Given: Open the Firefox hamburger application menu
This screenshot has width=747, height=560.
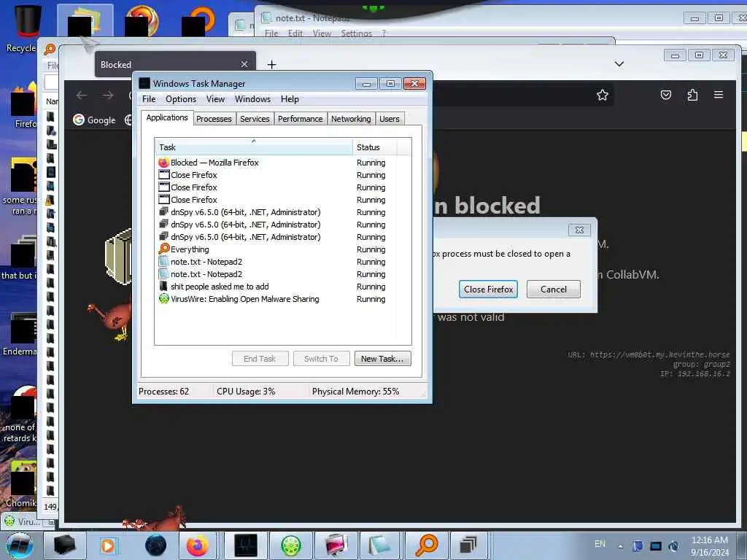Looking at the screenshot, I should click(x=719, y=95).
